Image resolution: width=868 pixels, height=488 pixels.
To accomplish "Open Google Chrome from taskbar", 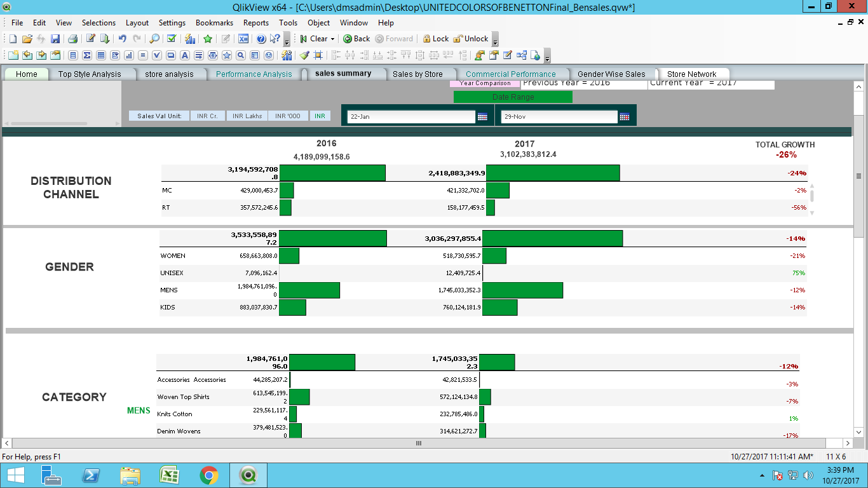I will (x=209, y=475).
